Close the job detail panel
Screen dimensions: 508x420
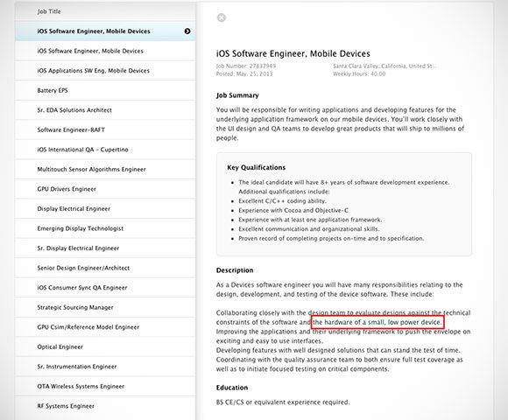[222, 17]
